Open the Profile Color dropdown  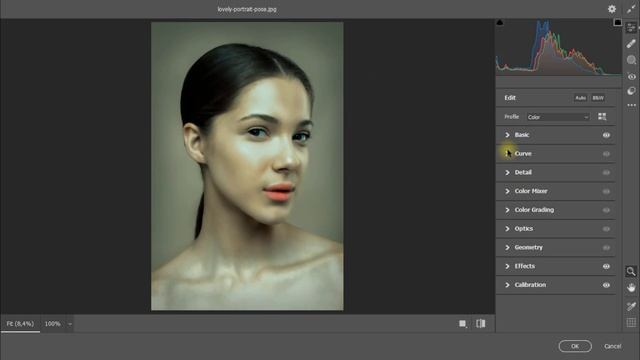558,117
